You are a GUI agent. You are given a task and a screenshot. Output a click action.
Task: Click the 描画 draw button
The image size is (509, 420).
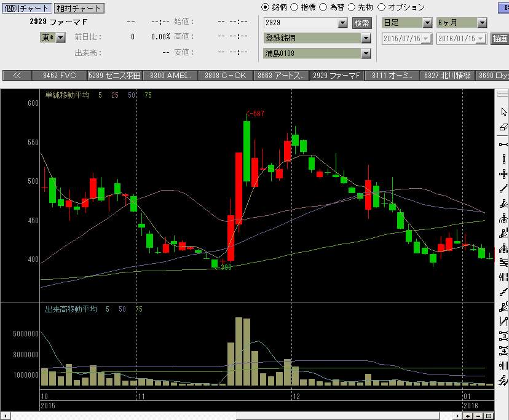[500, 39]
